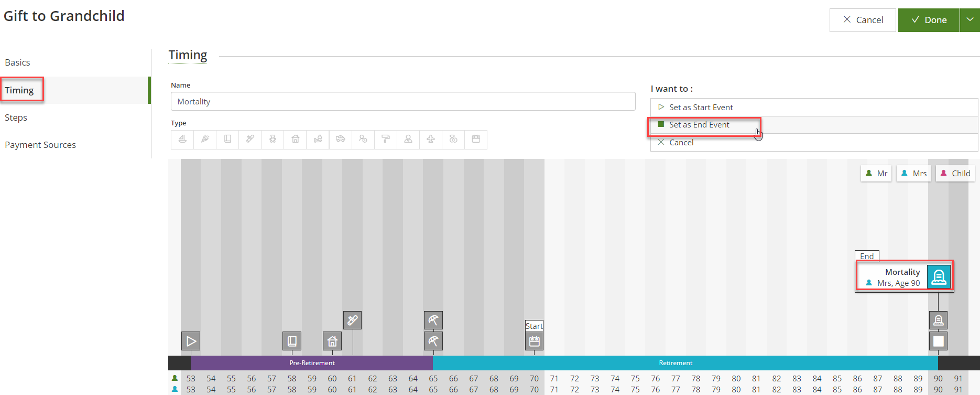Toggle the Child person filter
980x395 pixels.
pos(955,174)
